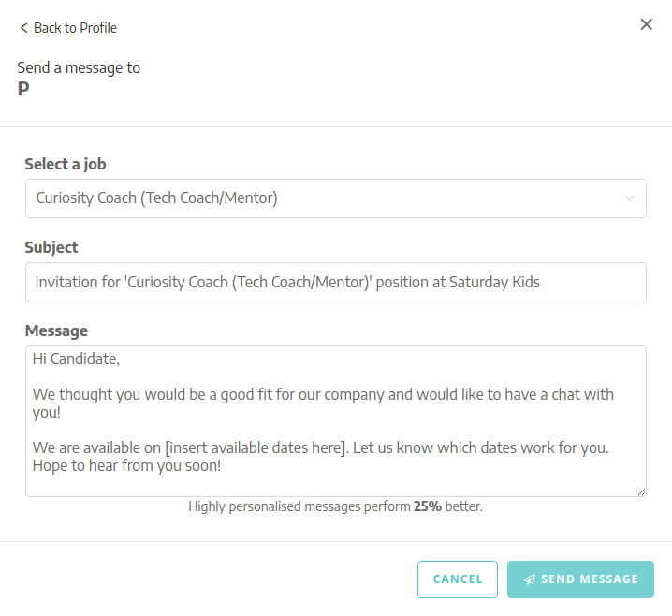Click the recipient initial "P" heading
This screenshot has width=672, height=616.
point(23,90)
